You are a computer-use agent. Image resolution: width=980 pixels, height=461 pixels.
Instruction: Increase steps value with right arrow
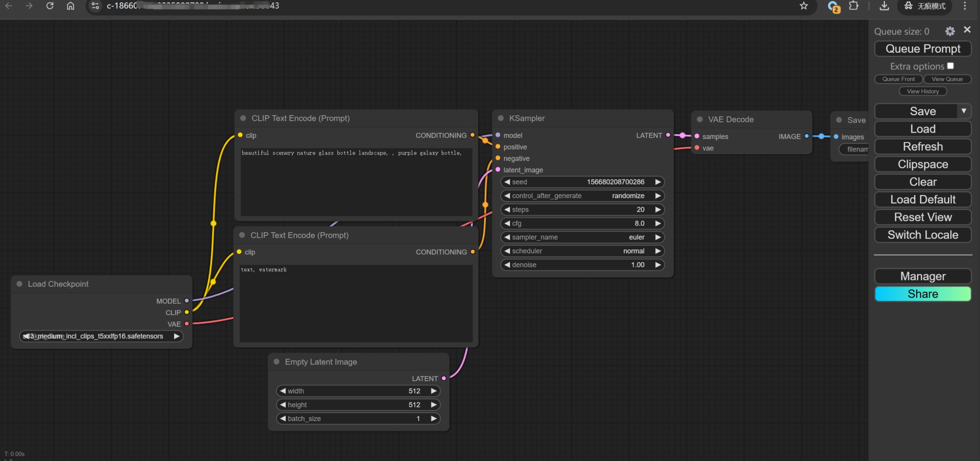click(x=658, y=210)
